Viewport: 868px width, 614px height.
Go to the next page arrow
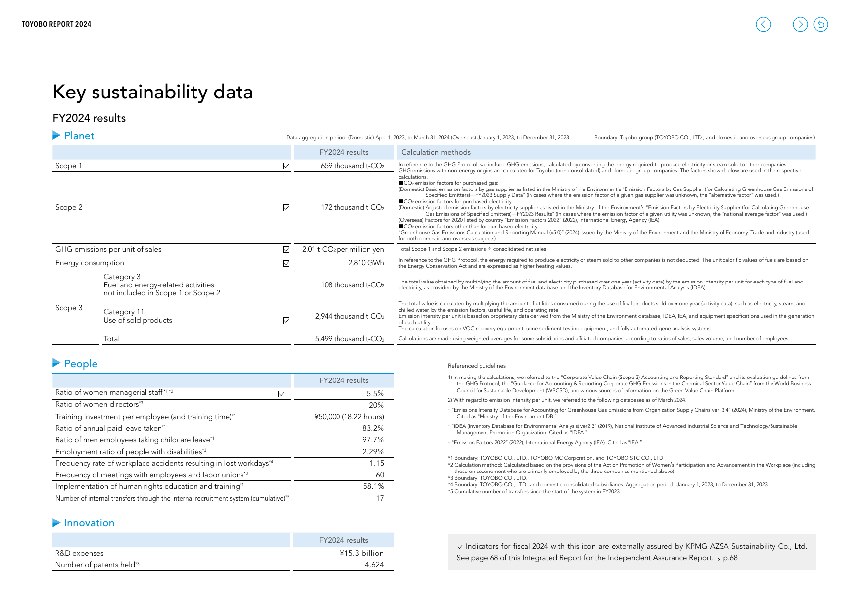tap(800, 24)
